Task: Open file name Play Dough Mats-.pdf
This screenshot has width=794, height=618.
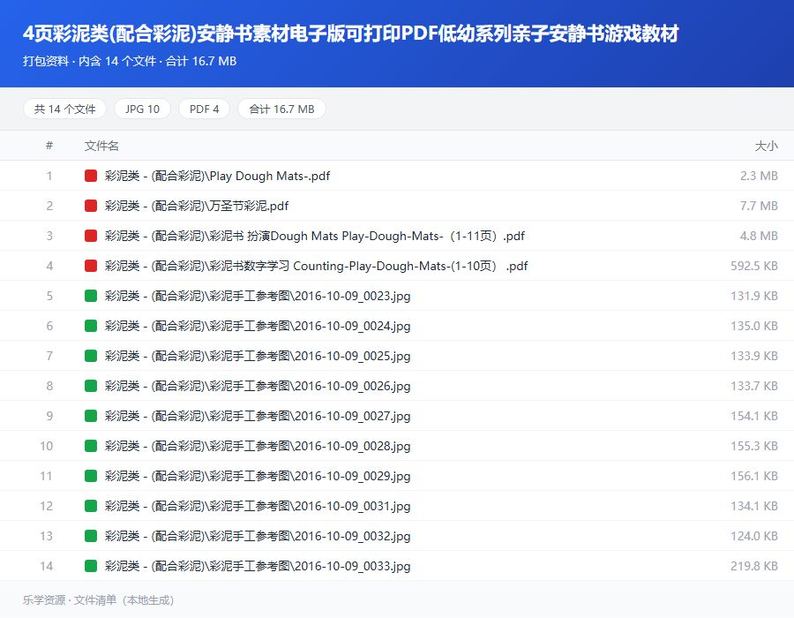Action: pyautogui.click(x=217, y=176)
